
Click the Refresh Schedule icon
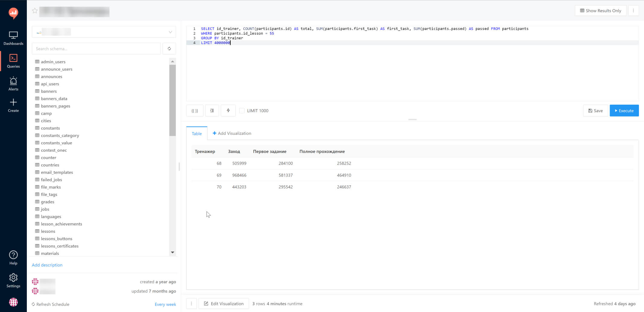coord(33,304)
